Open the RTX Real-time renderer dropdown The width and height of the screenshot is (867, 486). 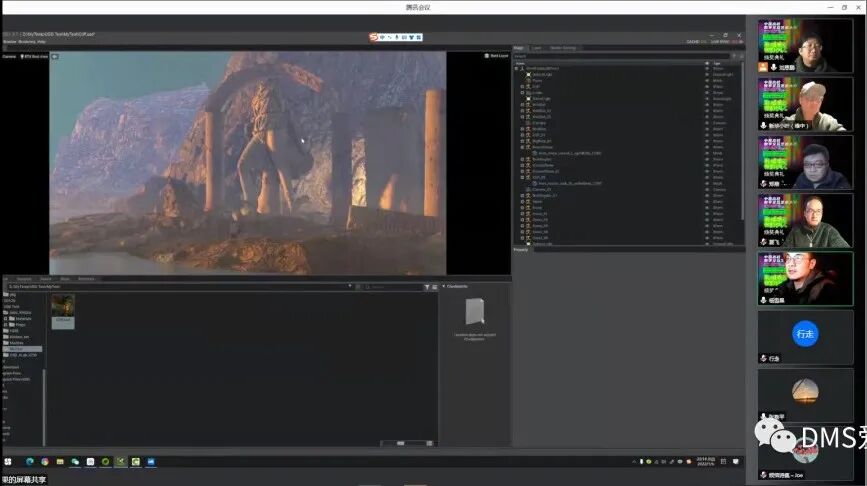(x=34, y=56)
